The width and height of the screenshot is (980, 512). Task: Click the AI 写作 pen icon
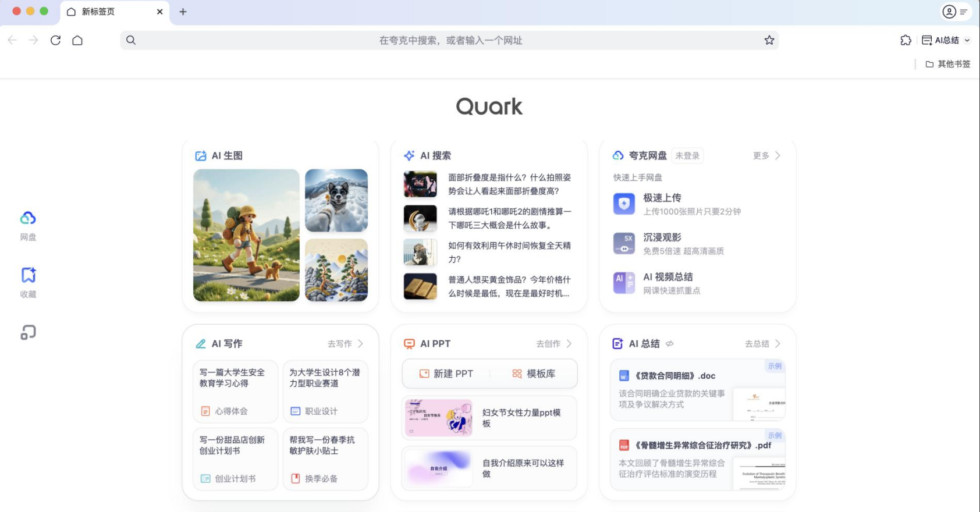(201, 344)
